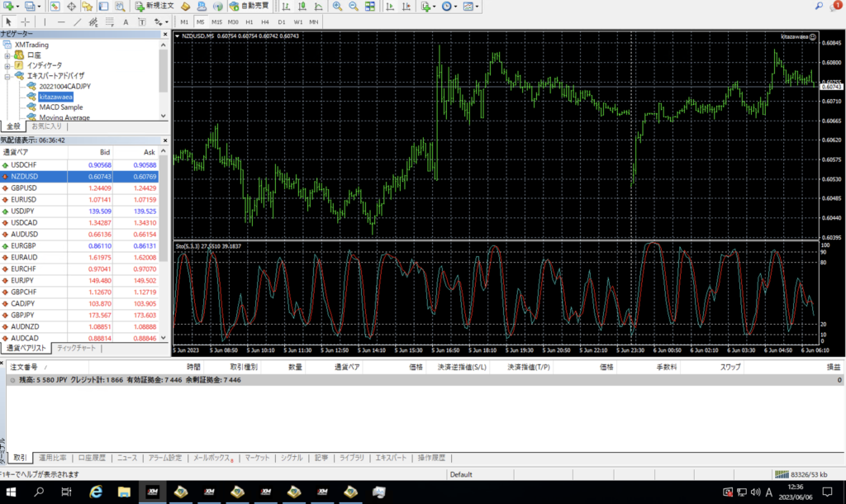Open the 口座履歴 (Account History) tab
846x504 pixels.
pos(93,458)
